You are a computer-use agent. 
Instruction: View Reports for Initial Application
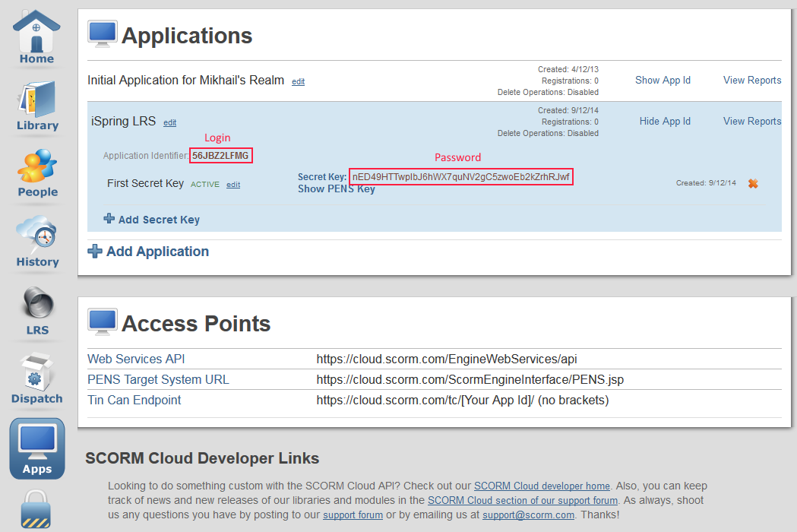pos(751,80)
